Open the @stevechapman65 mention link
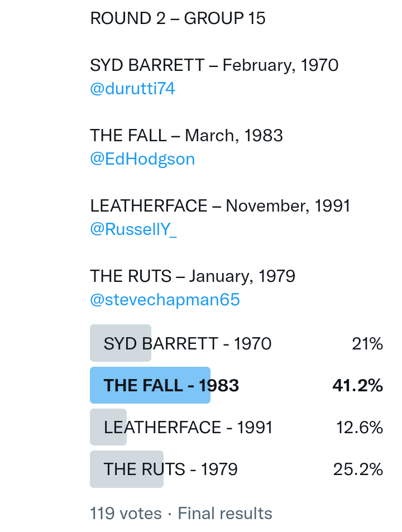Viewport: 402px width, 532px height. tap(165, 300)
